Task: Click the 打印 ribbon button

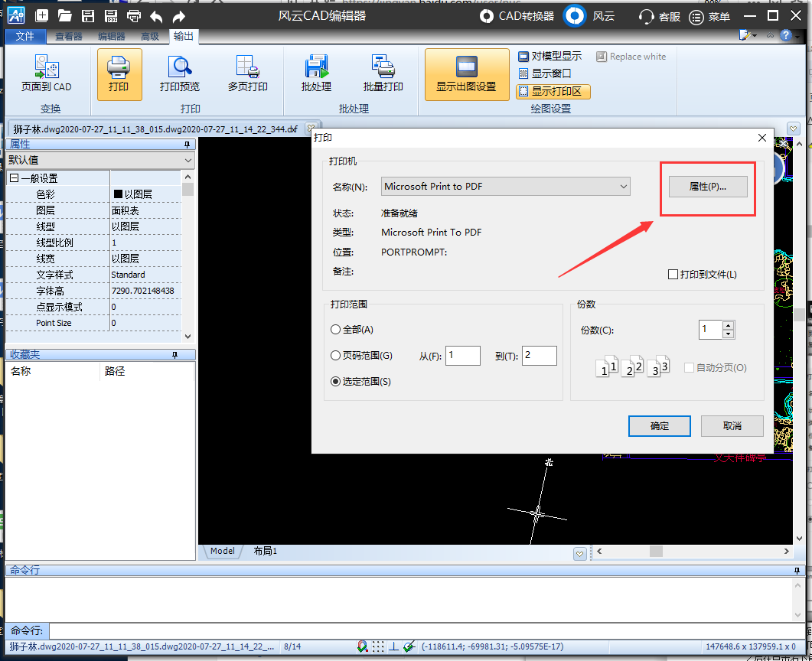Action: (x=119, y=74)
